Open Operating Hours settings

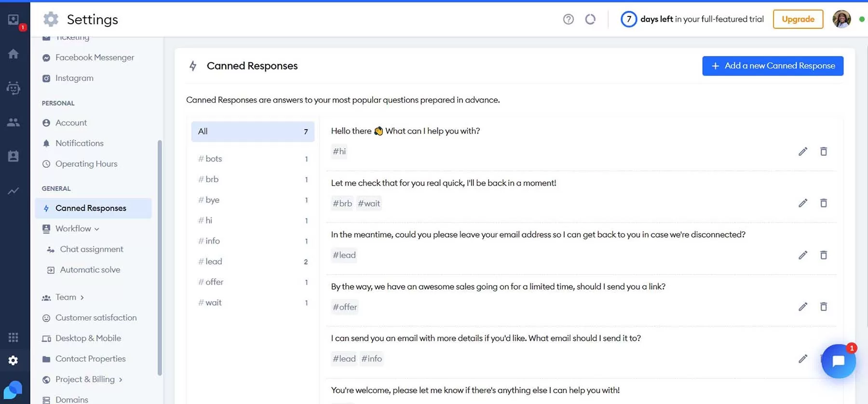point(86,164)
